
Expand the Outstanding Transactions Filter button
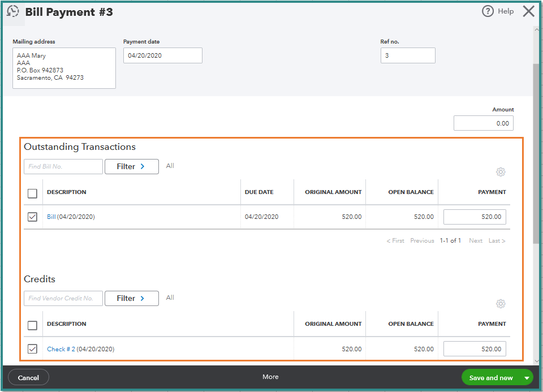pos(132,166)
